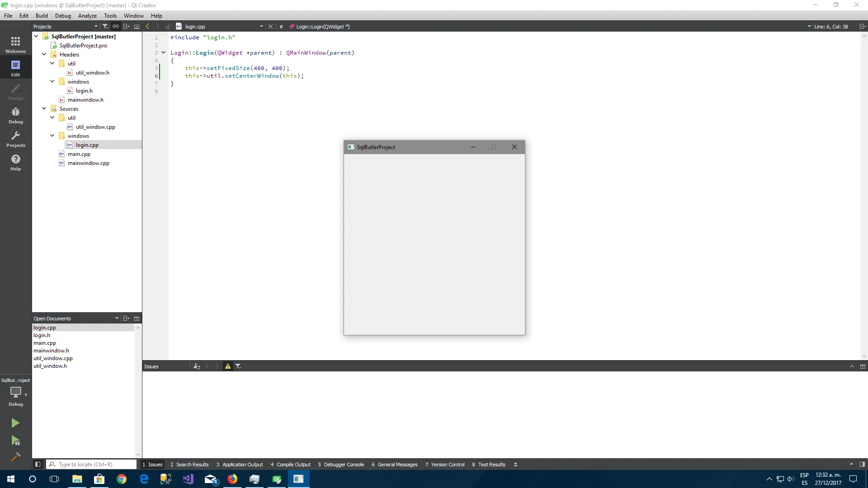Click filter tree icon in Projects panel

(x=105, y=26)
